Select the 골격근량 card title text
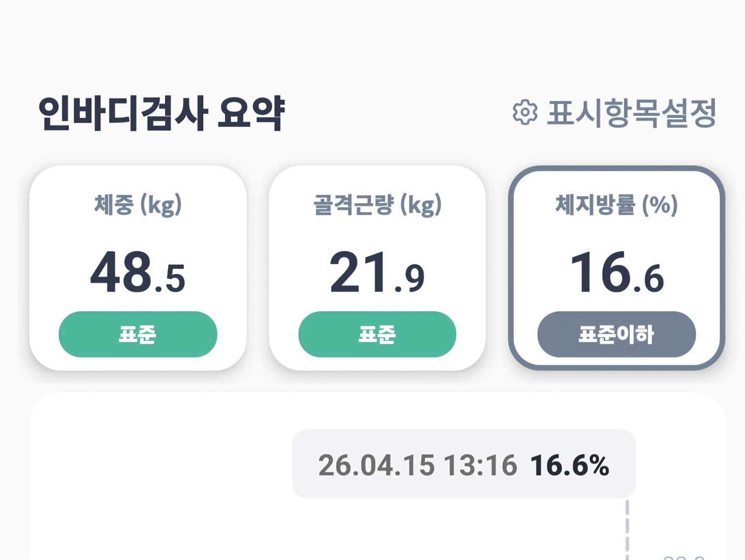 pos(353,204)
